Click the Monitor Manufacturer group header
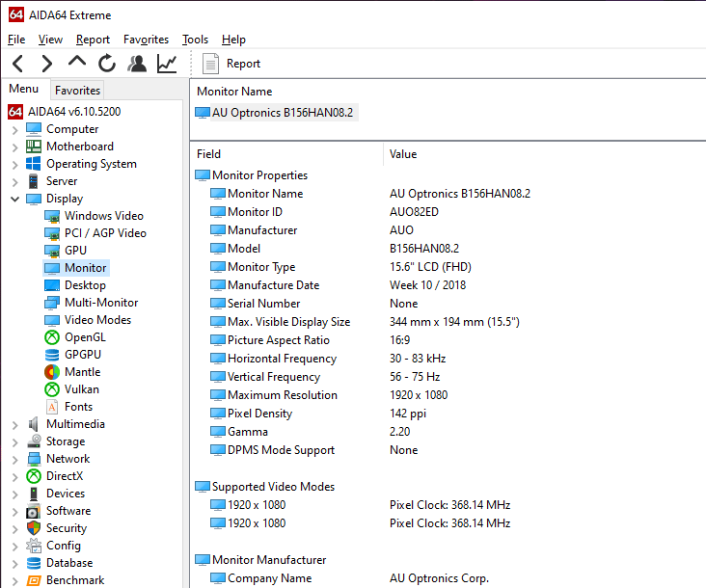Viewport: 706px width, 588px height. [260, 560]
